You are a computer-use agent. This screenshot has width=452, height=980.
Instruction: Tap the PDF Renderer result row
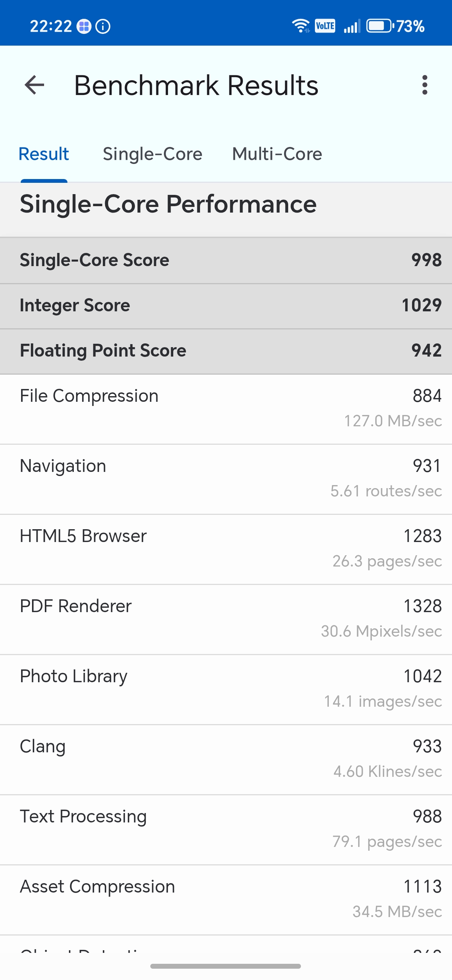pyautogui.click(x=226, y=619)
